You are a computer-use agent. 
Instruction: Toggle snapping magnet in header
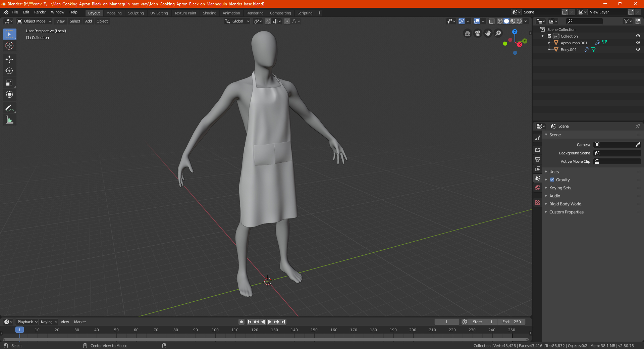pos(268,21)
